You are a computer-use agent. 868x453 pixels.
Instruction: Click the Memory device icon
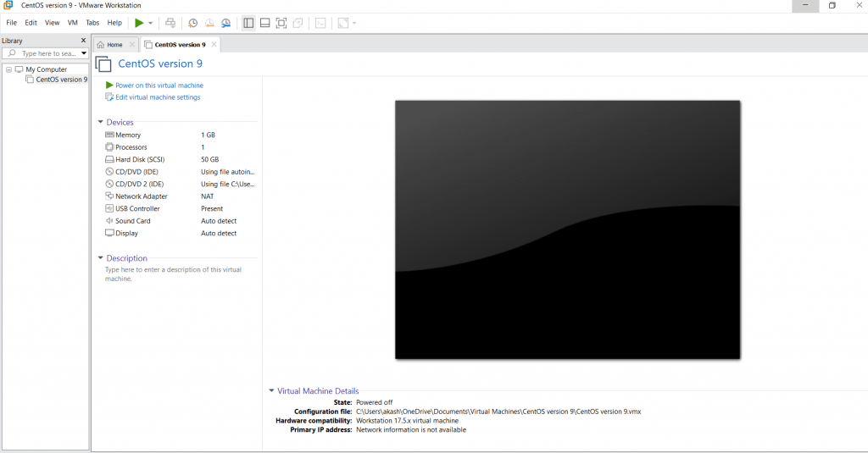(109, 135)
